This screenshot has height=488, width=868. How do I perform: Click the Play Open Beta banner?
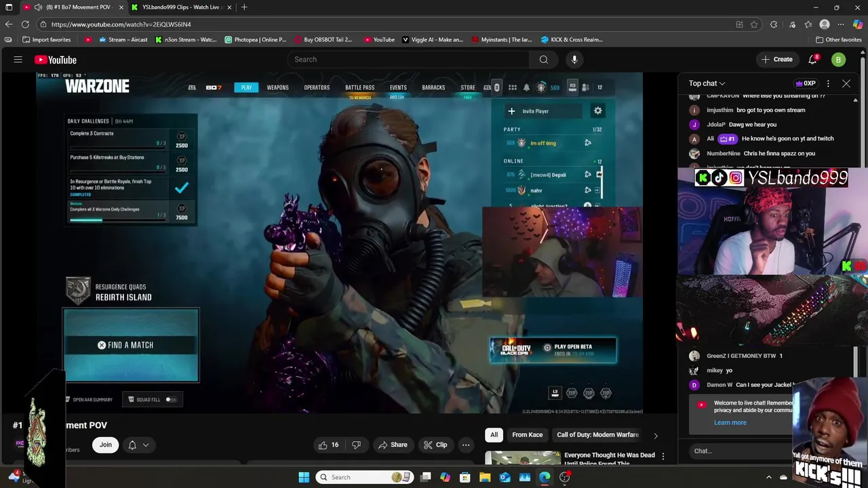(x=553, y=350)
